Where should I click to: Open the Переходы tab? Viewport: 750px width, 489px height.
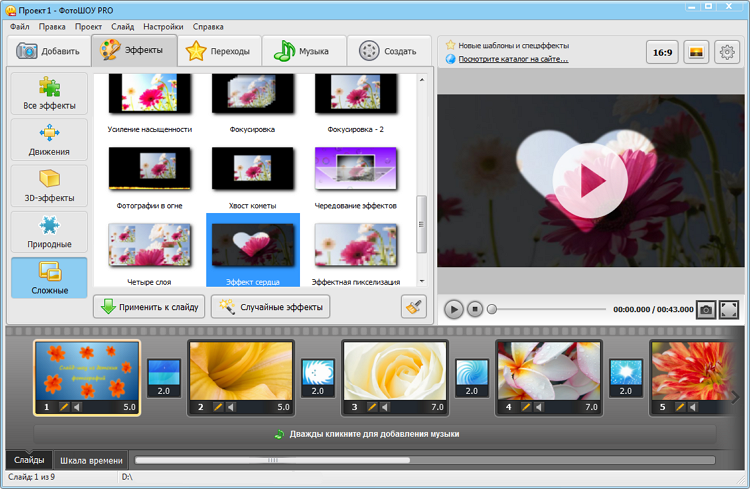tap(220, 51)
